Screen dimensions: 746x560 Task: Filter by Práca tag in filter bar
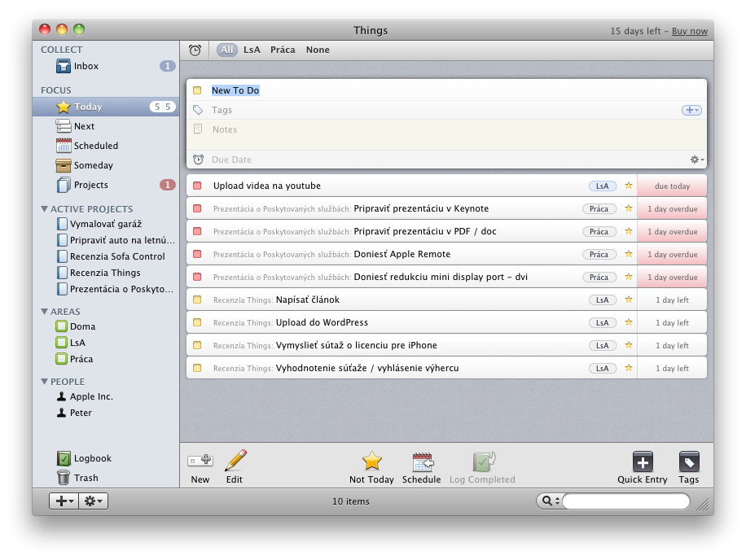pyautogui.click(x=283, y=50)
